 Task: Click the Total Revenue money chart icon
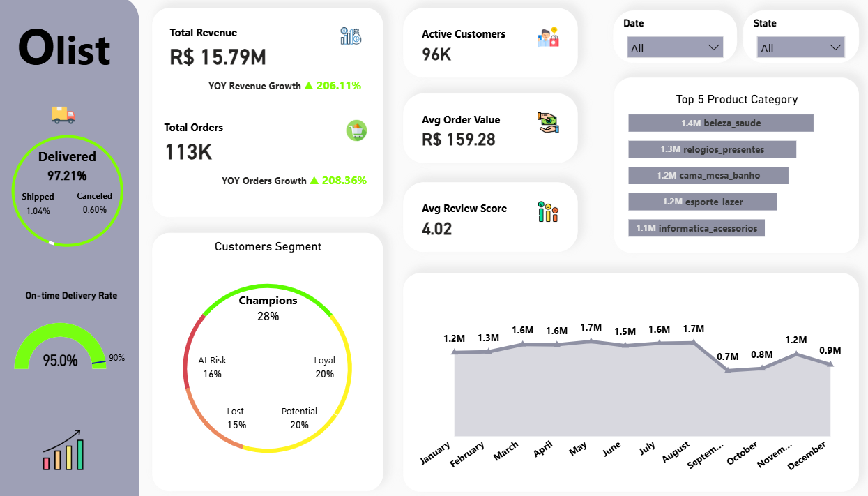coord(351,36)
